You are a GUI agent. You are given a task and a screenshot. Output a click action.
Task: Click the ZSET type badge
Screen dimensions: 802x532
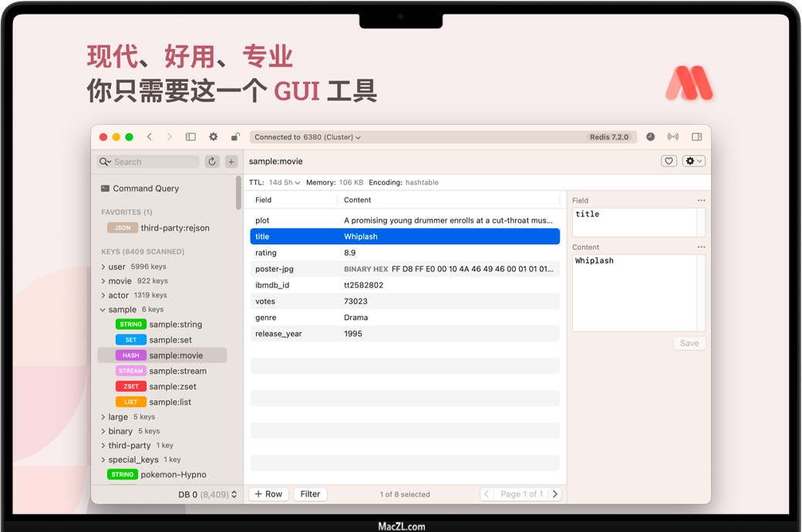[x=131, y=386]
